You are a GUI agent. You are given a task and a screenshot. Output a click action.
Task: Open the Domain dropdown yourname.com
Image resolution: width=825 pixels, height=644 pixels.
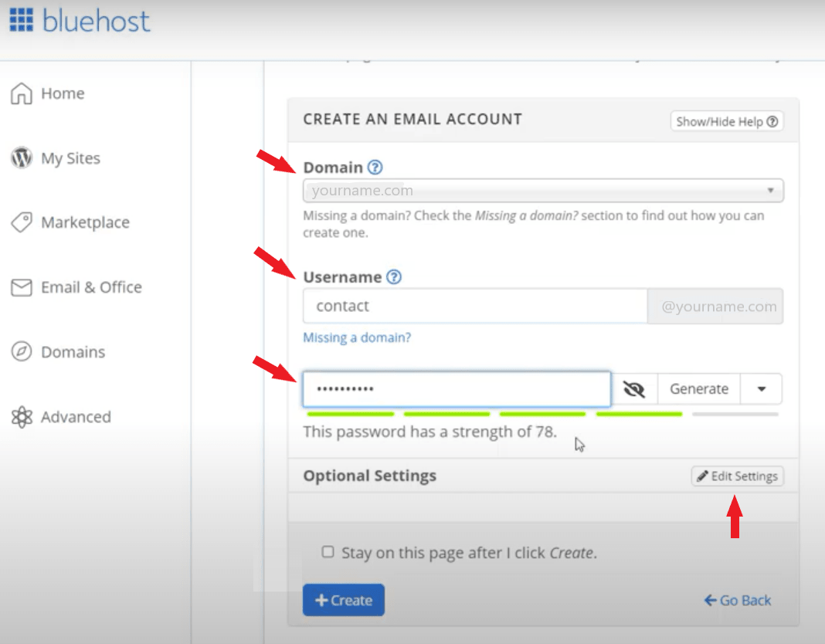click(x=543, y=191)
